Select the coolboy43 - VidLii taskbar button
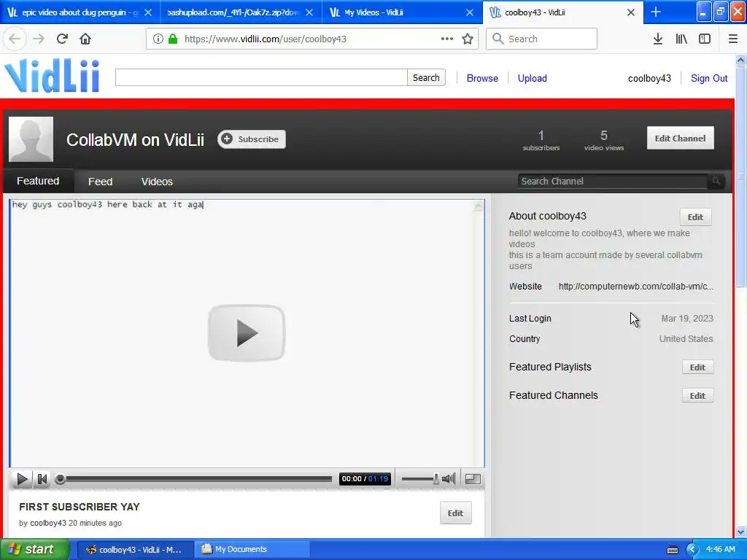The image size is (747, 560). [134, 549]
